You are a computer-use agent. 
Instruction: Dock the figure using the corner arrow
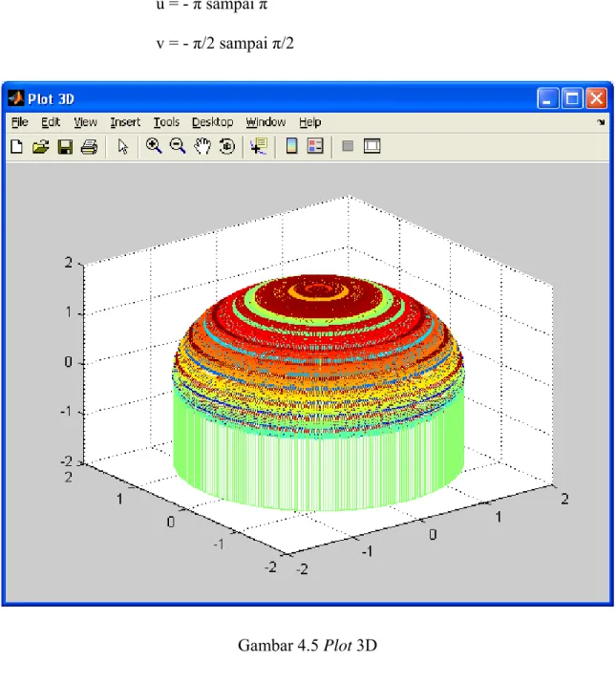coord(601,122)
